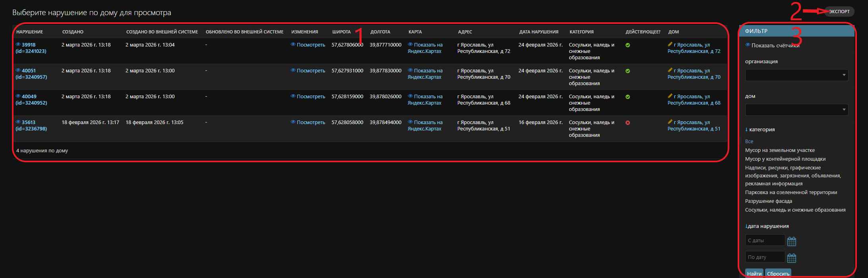The image size is (868, 278).
Task: Collapse the 'категория' filter section
Action: pos(759,130)
